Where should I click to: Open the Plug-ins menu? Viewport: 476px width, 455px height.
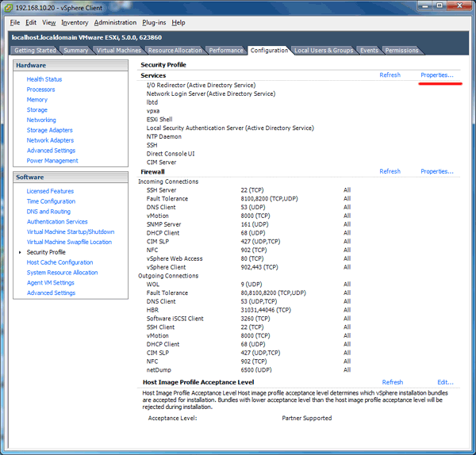point(154,22)
